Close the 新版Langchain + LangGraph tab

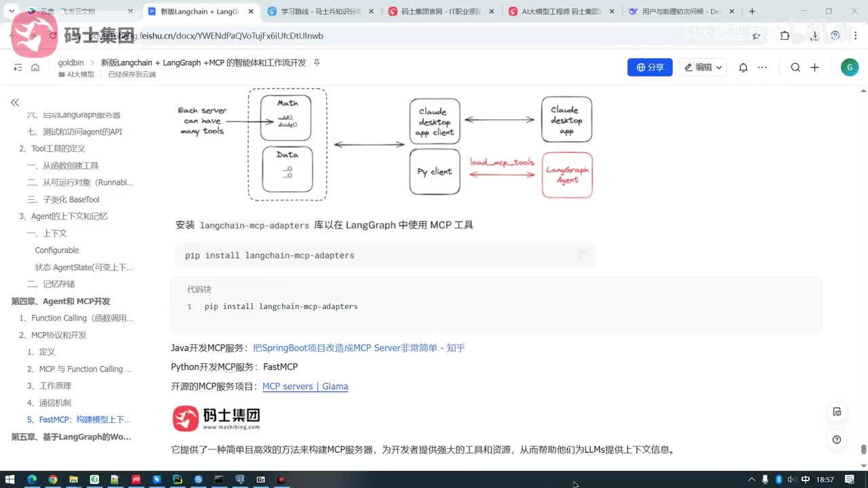(250, 12)
